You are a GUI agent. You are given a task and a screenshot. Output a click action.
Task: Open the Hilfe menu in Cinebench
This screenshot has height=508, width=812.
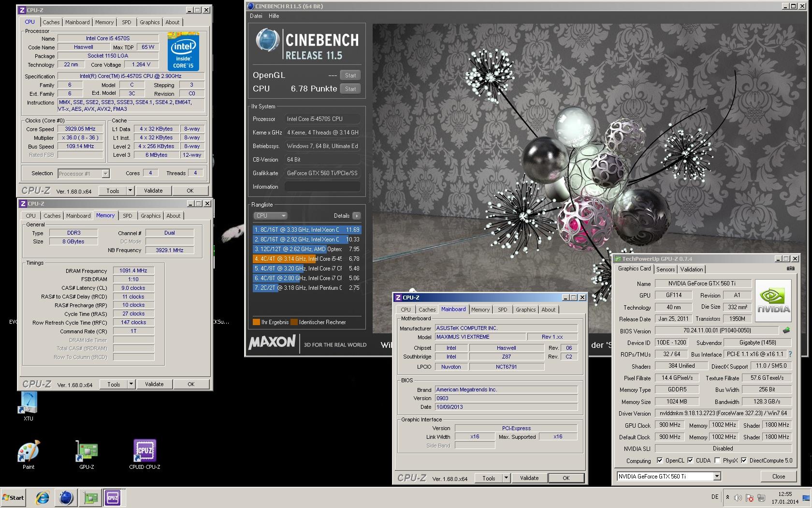pyautogui.click(x=274, y=16)
